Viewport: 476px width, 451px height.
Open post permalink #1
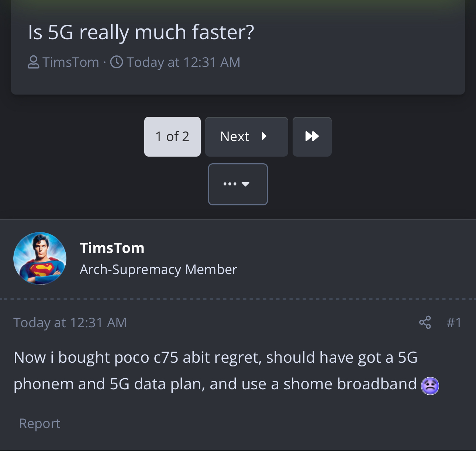pyautogui.click(x=454, y=323)
